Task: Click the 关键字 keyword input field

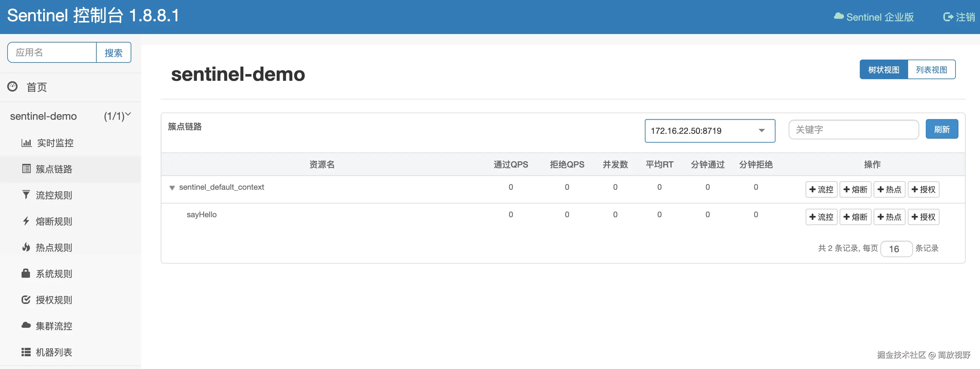Action: pos(853,130)
